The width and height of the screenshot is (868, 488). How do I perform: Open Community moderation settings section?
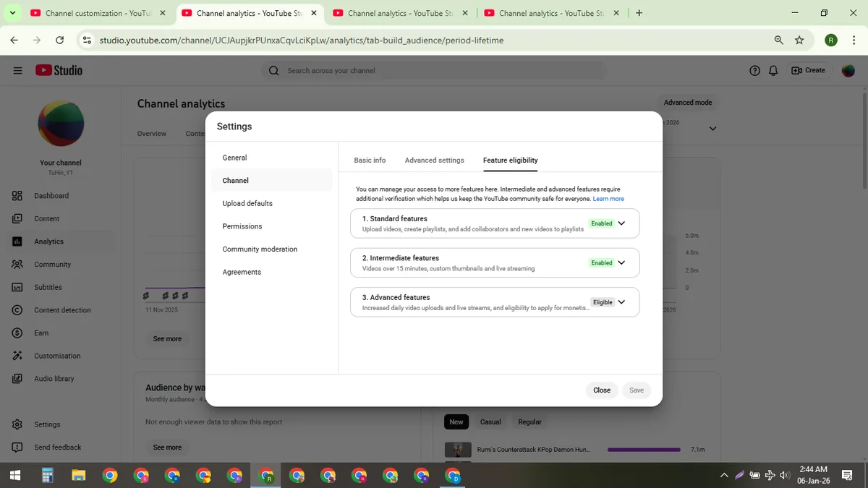272,249
